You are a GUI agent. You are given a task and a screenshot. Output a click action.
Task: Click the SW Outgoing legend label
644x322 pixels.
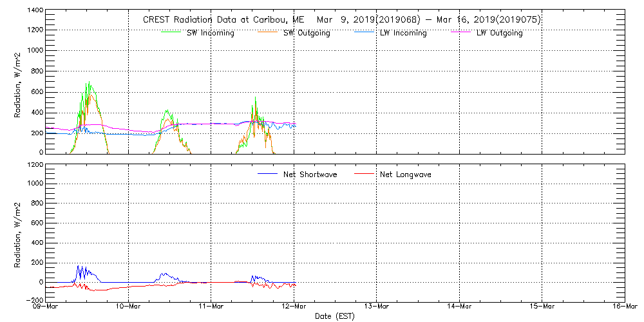(307, 33)
